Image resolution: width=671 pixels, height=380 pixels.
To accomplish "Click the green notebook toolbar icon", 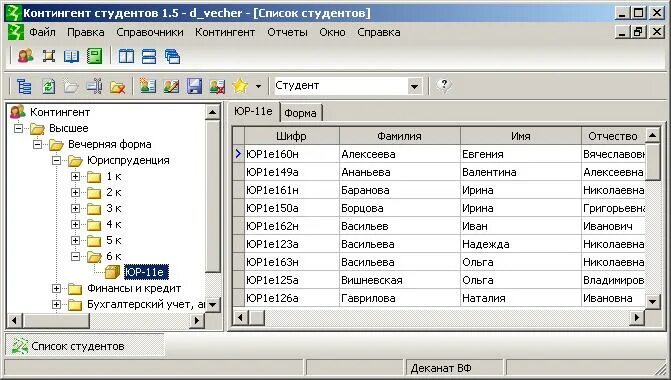I will [x=95, y=56].
